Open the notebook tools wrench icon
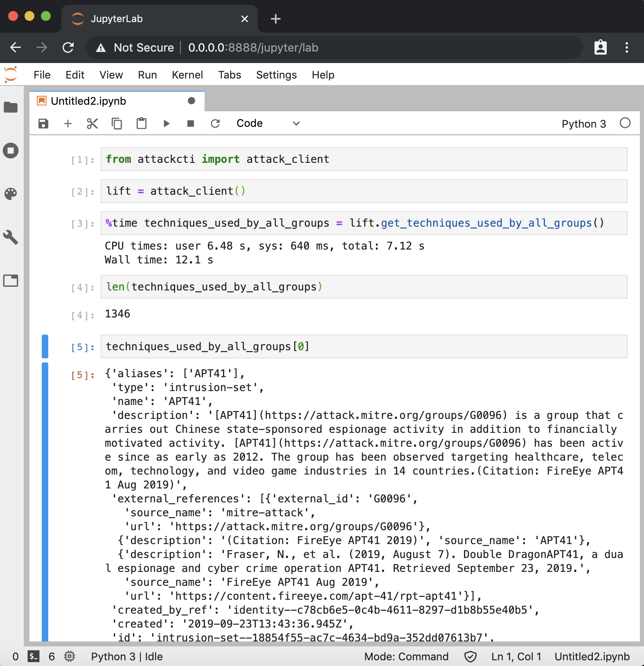The height and width of the screenshot is (666, 644). (11, 237)
